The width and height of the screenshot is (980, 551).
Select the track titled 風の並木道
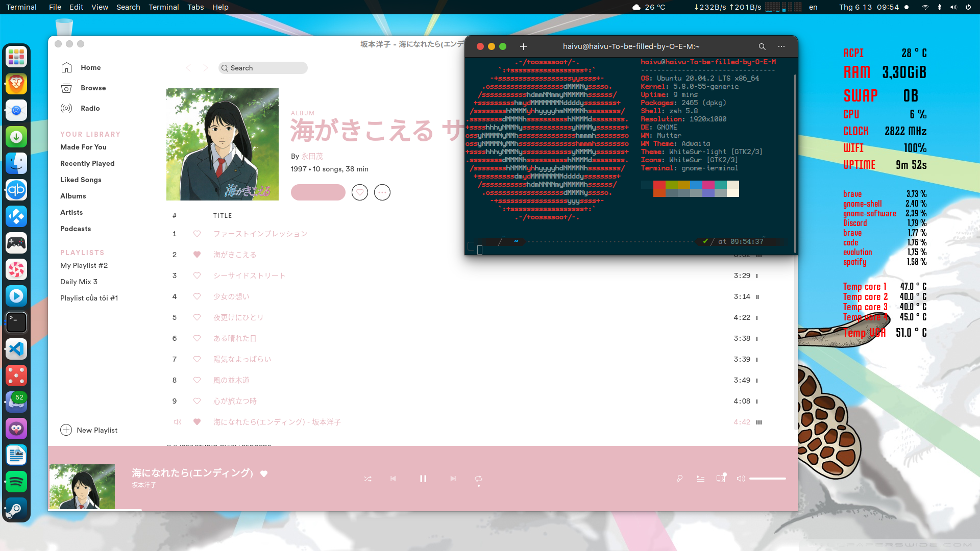point(231,380)
